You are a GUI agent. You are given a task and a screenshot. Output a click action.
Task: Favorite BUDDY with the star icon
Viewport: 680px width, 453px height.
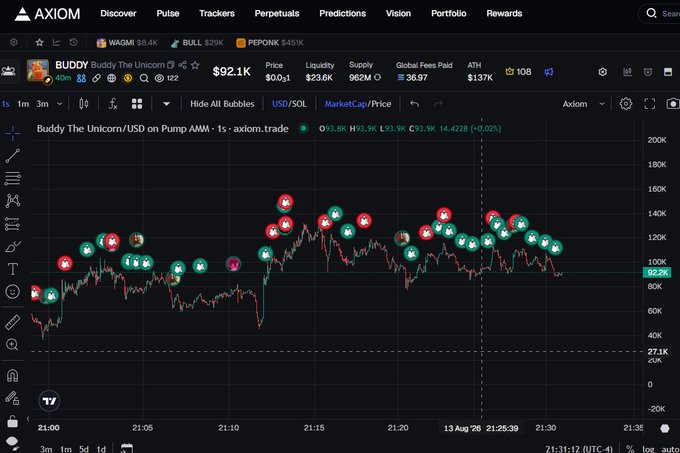pyautogui.click(x=195, y=65)
